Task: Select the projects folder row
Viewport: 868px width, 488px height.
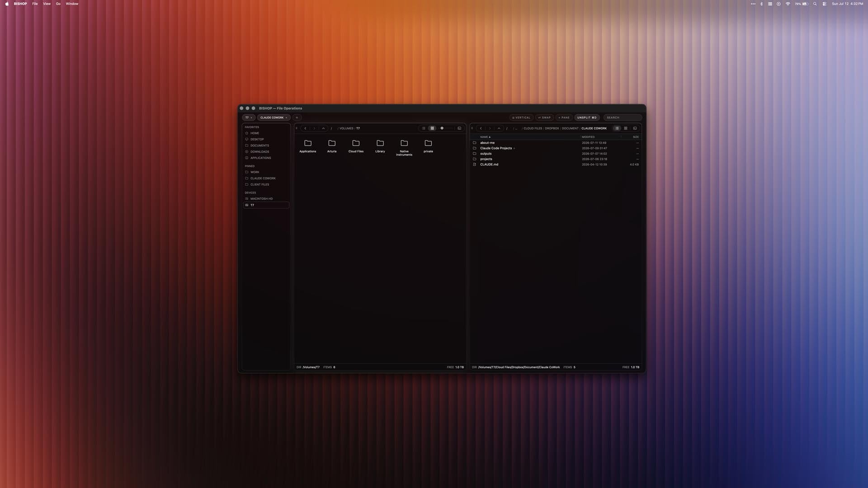Action: (556, 159)
